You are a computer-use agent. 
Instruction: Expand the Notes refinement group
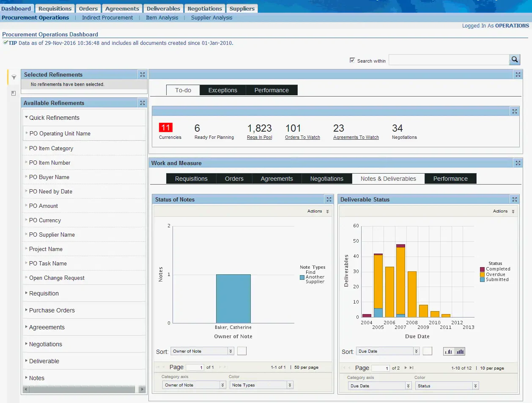pyautogui.click(x=27, y=378)
